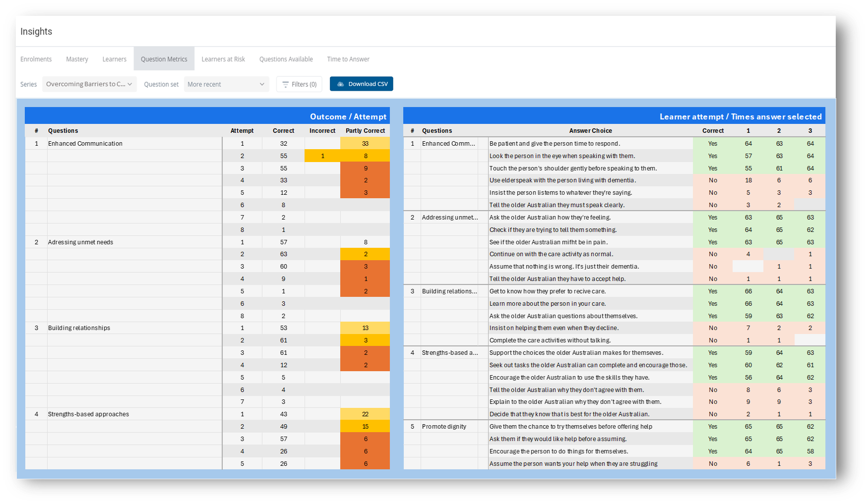This screenshot has height=504, width=868.
Task: Go to the Learners at Risk tab
Action: [x=223, y=59]
